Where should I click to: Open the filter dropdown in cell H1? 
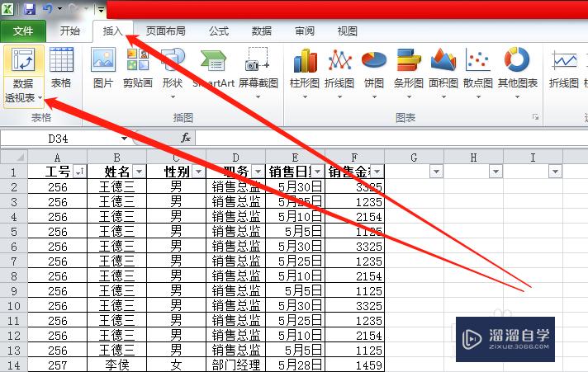(x=496, y=172)
